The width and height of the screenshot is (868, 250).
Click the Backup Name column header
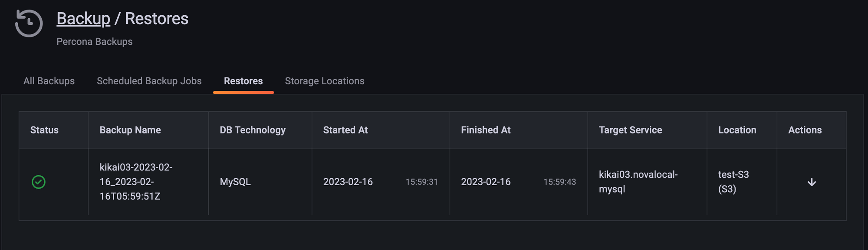click(x=130, y=130)
